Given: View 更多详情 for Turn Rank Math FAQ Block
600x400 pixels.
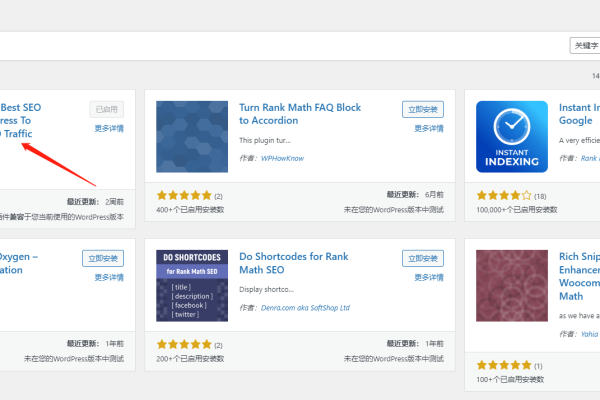Looking at the screenshot, I should (429, 129).
